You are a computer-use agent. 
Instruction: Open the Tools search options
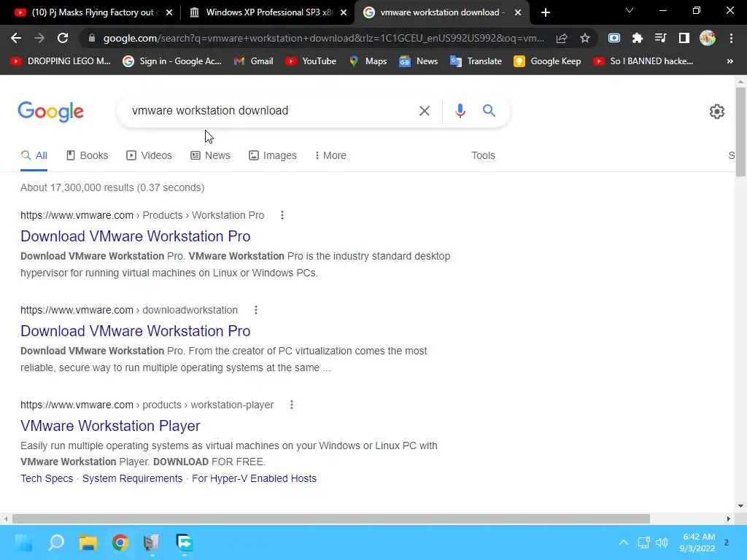pos(483,155)
